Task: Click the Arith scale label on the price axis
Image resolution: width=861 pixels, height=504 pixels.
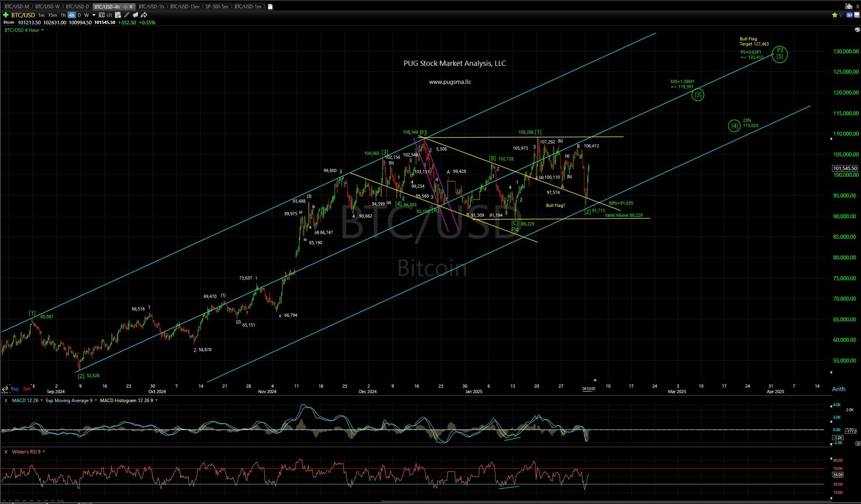Action: [839, 389]
